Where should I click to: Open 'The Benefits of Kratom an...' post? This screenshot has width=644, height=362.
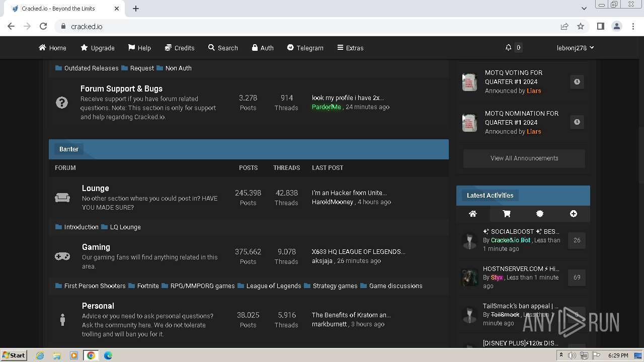[351, 315]
